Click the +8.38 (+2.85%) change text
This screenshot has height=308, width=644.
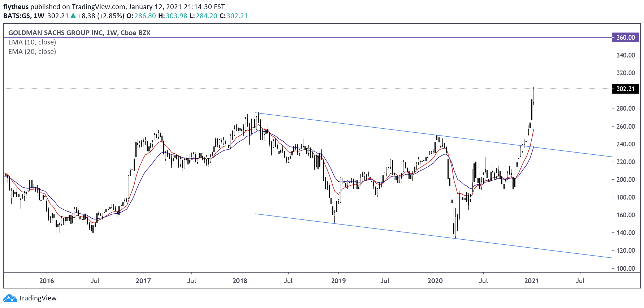click(x=101, y=16)
